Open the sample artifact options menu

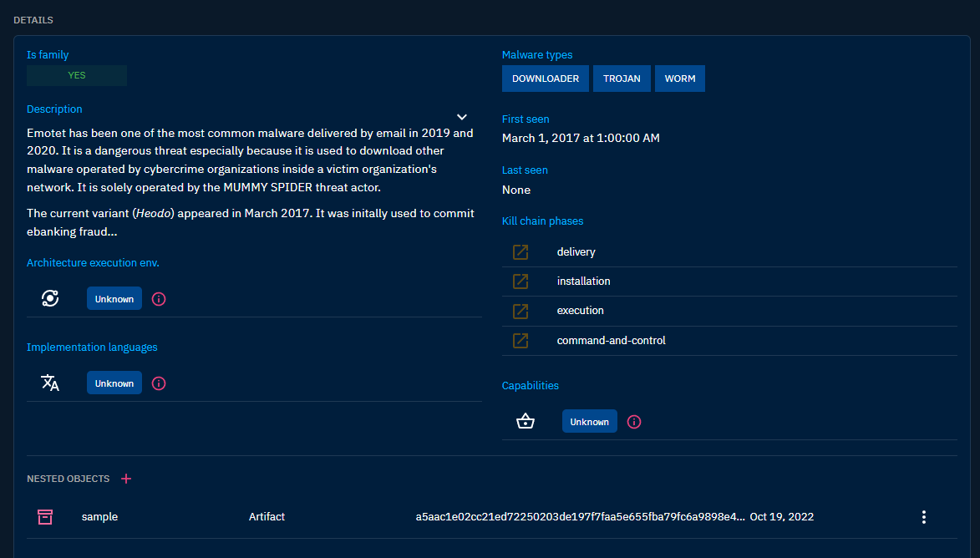tap(923, 517)
